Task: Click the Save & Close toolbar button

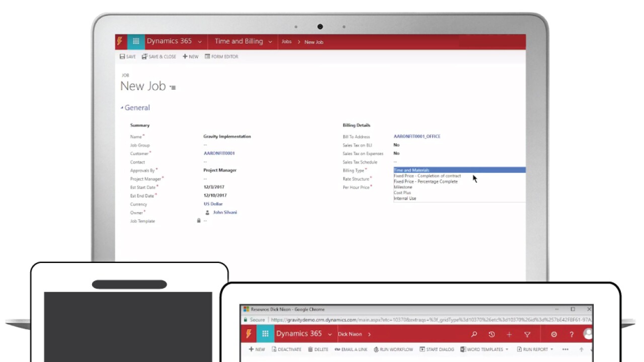Action: pyautogui.click(x=159, y=57)
